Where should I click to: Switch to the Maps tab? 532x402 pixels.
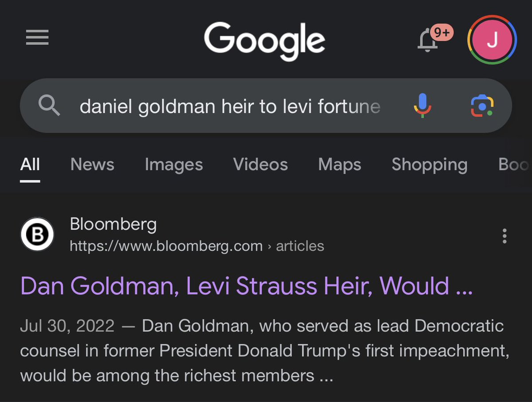tap(339, 165)
